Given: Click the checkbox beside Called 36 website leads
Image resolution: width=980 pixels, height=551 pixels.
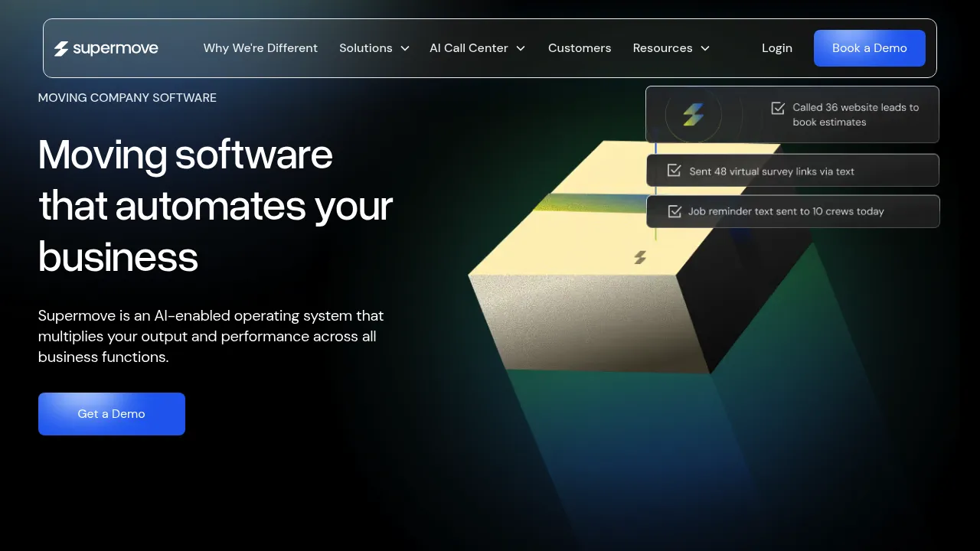Looking at the screenshot, I should (778, 108).
